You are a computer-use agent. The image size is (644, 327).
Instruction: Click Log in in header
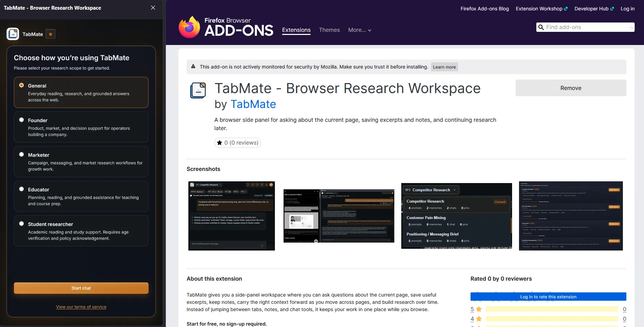pyautogui.click(x=627, y=9)
